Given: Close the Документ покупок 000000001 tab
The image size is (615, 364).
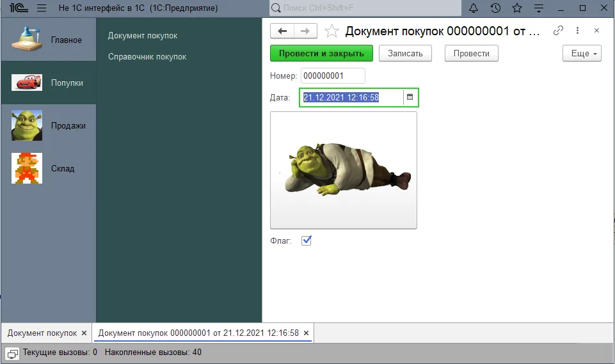Looking at the screenshot, I should click(307, 333).
